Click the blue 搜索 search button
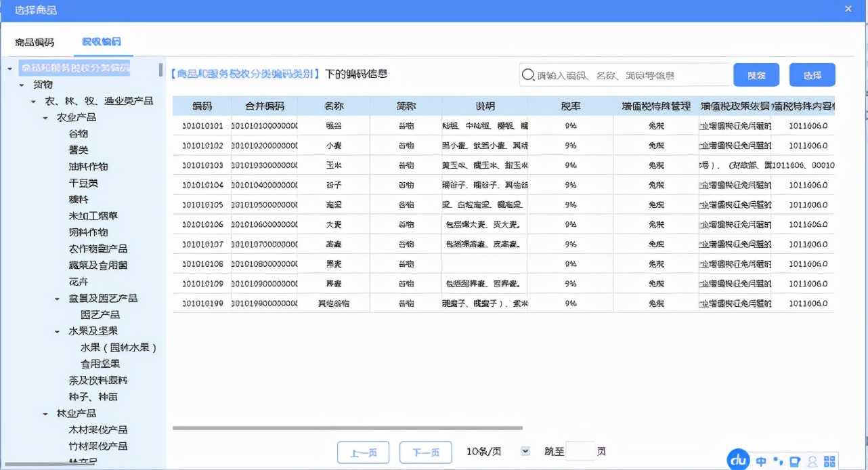This screenshot has width=868, height=470. [756, 74]
